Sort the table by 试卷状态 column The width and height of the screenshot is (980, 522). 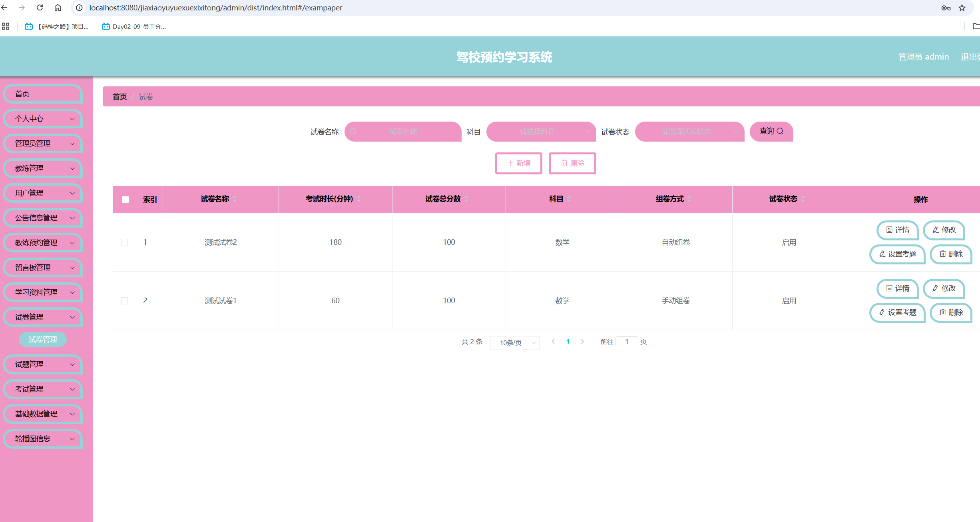[803, 199]
